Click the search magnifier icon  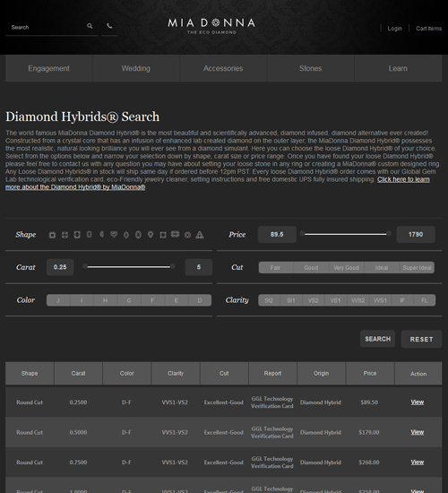coord(90,26)
